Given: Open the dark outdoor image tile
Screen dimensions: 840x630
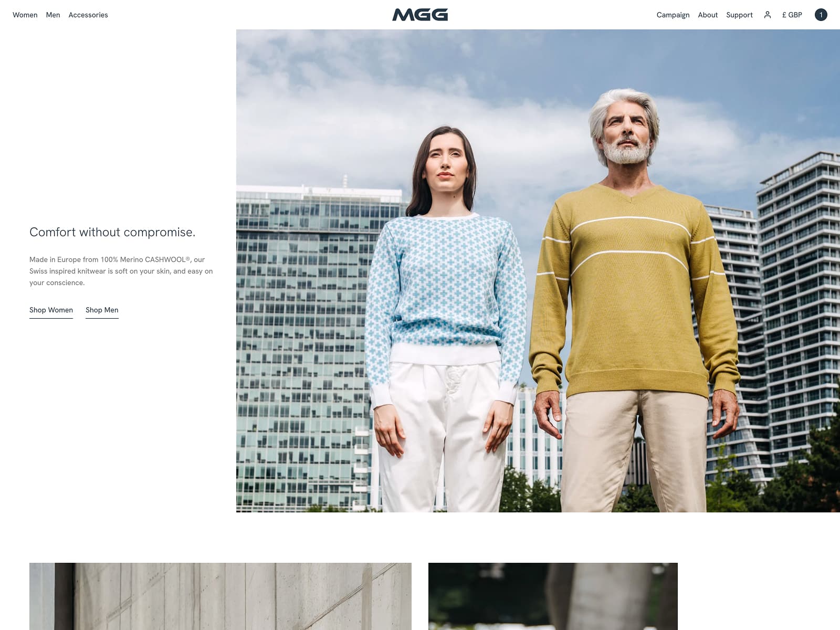Looking at the screenshot, I should (553, 596).
